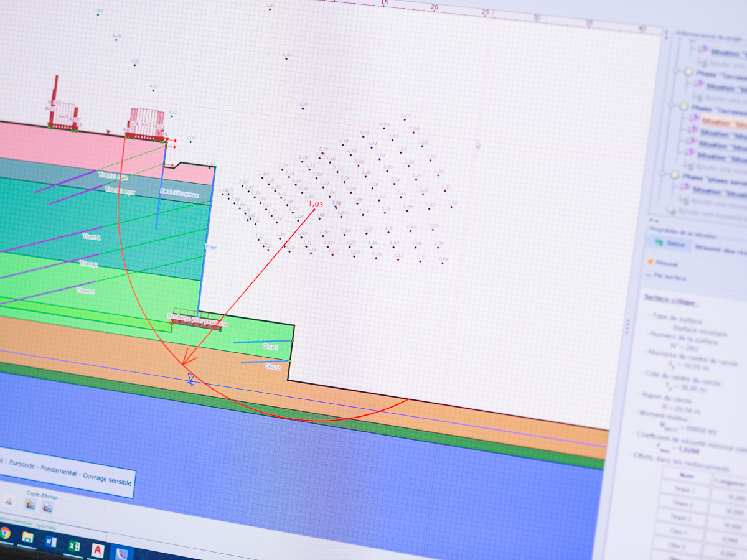The height and width of the screenshot is (560, 747).
Task: Click the Tirant 2 label on the drawing
Action: 88,264
